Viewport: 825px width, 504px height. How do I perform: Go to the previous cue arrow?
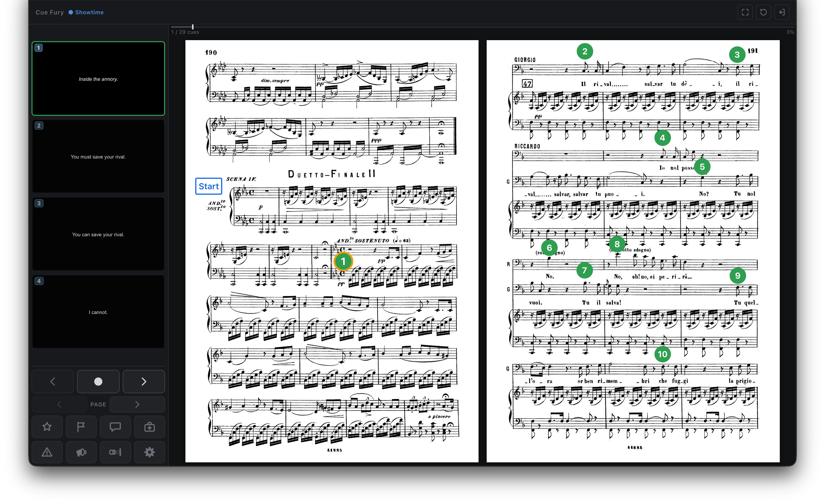tap(53, 382)
